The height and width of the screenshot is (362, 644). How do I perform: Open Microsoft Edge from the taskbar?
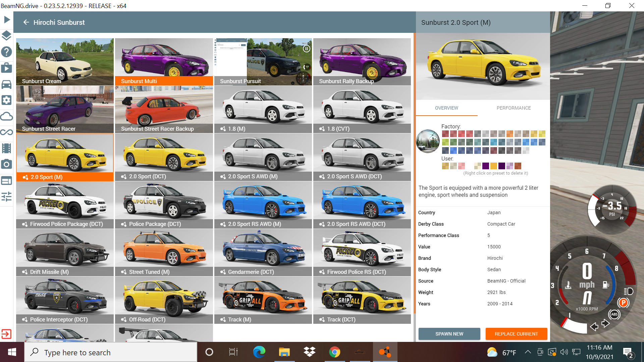(259, 352)
